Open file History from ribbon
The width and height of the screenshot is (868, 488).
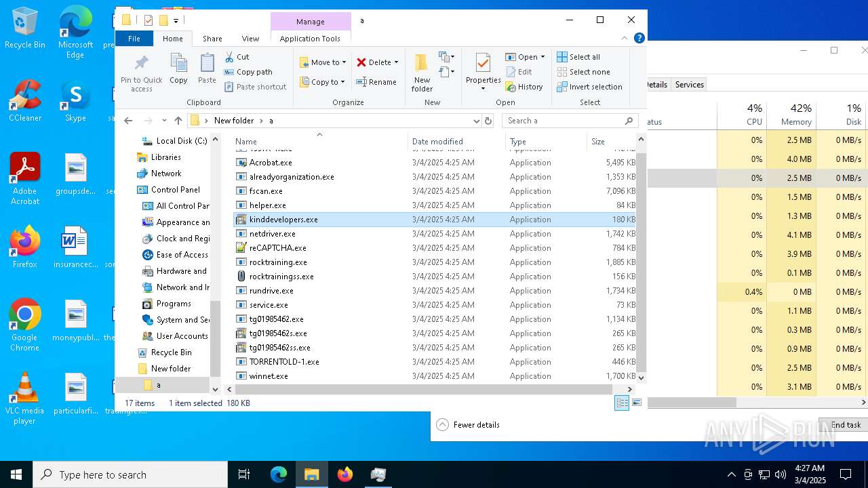pos(524,87)
